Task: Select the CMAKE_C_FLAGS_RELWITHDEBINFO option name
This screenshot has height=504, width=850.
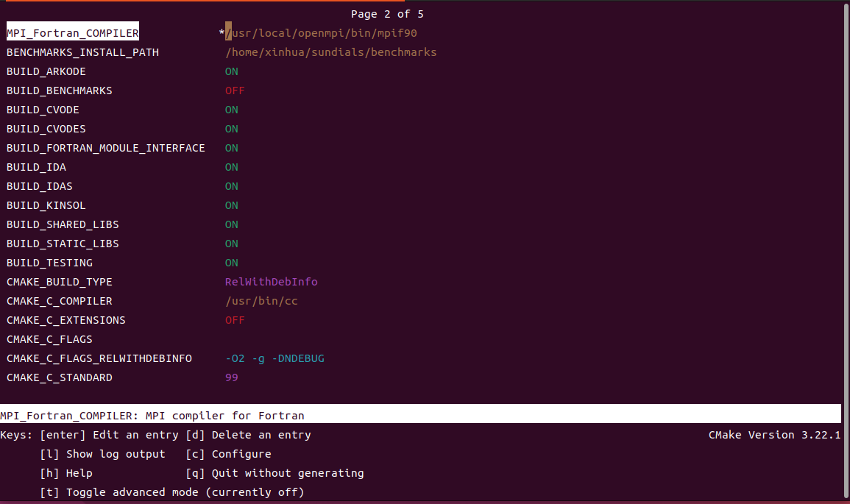Action: click(99, 359)
